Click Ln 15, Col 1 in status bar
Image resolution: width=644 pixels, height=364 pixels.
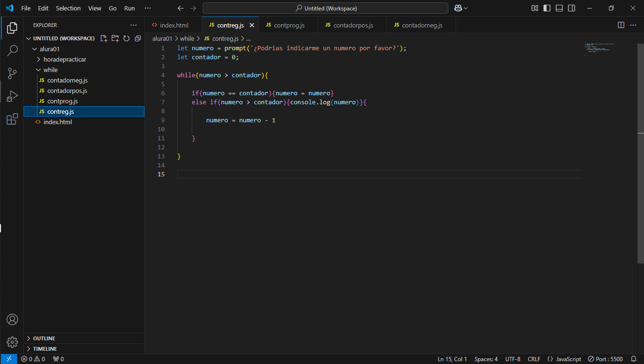coord(452,359)
